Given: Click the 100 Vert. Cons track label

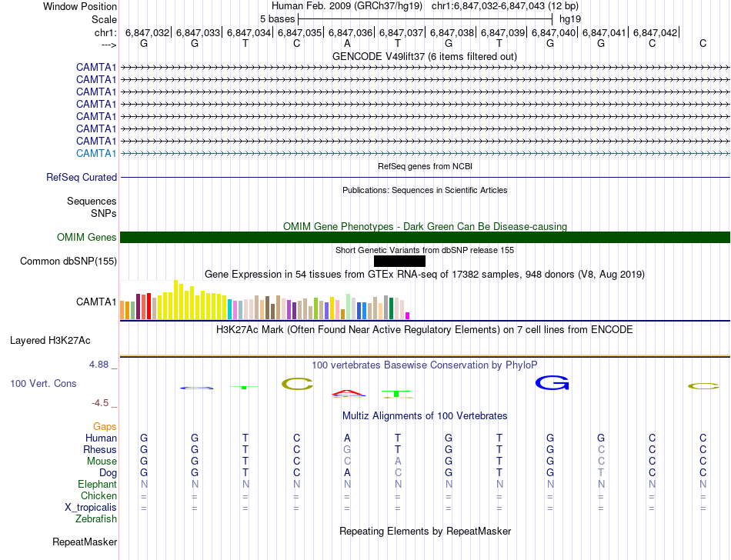Looking at the screenshot, I should [x=43, y=383].
